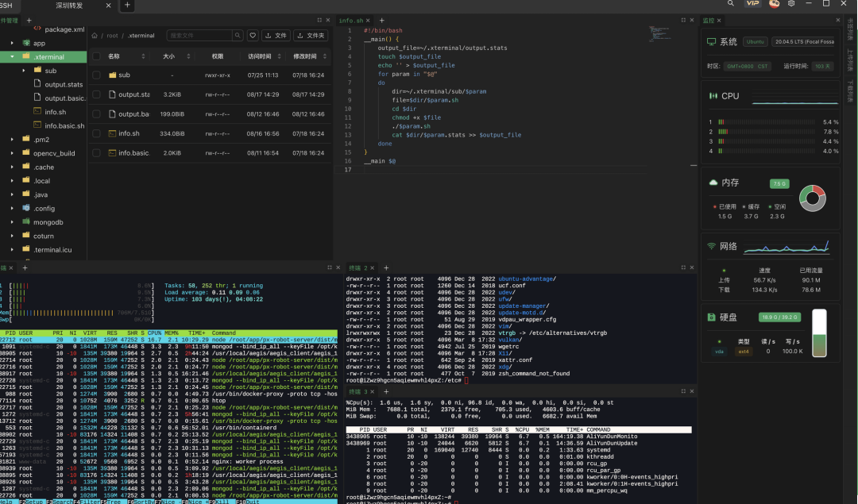Click the network traffic sparkline graph
The height and width of the screenshot is (504, 858).
pos(786,247)
